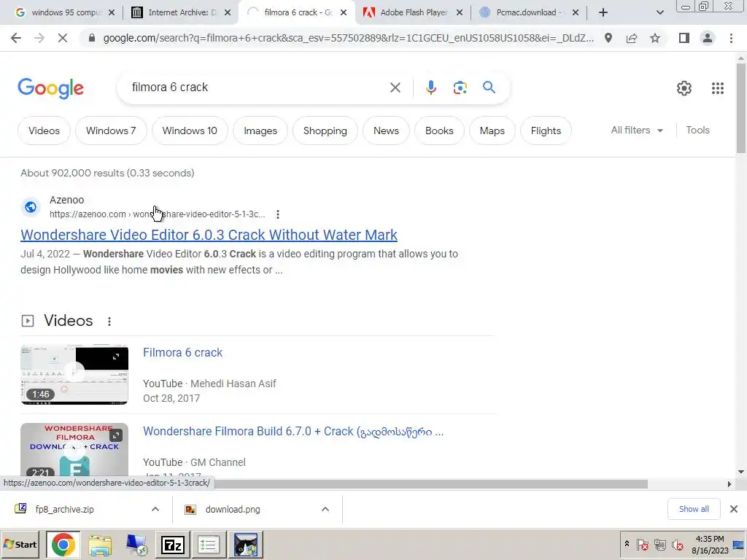View site information lock icon
The image size is (747, 560).
[x=92, y=38]
